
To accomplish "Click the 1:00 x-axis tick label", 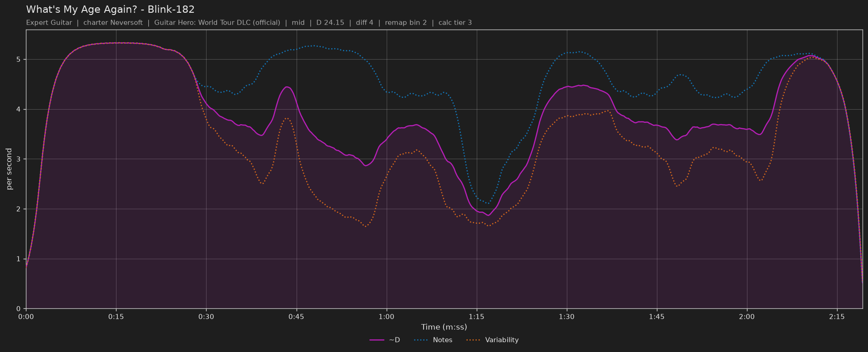I will [x=386, y=317].
